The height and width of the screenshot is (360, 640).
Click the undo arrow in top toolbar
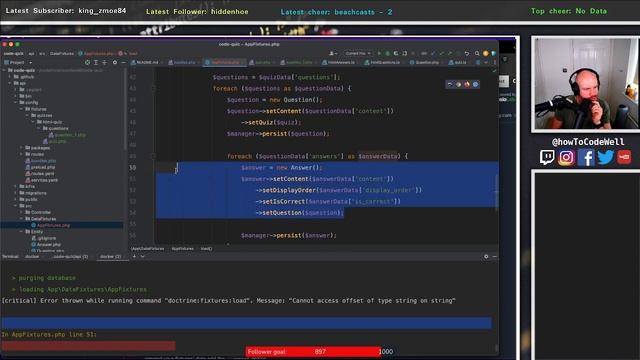[x=467, y=53]
